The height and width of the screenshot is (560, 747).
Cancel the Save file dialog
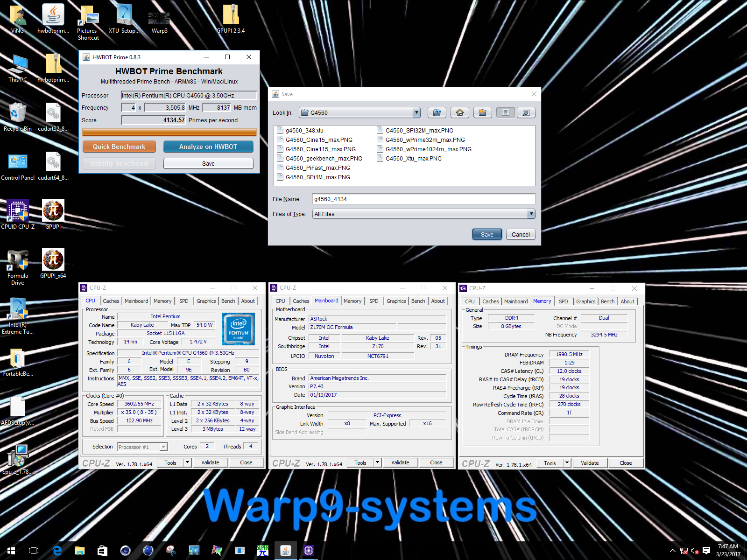pyautogui.click(x=521, y=234)
